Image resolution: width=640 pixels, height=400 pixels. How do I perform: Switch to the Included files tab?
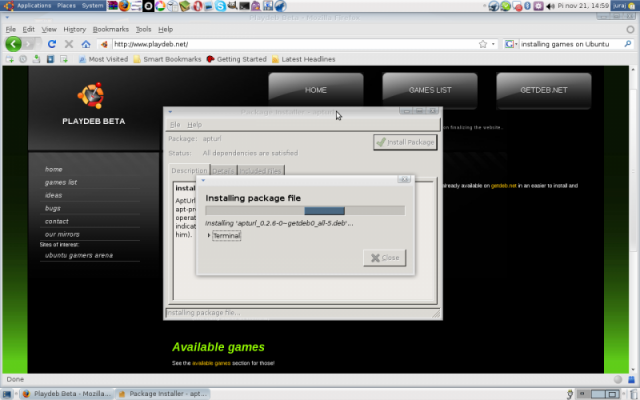(x=260, y=171)
